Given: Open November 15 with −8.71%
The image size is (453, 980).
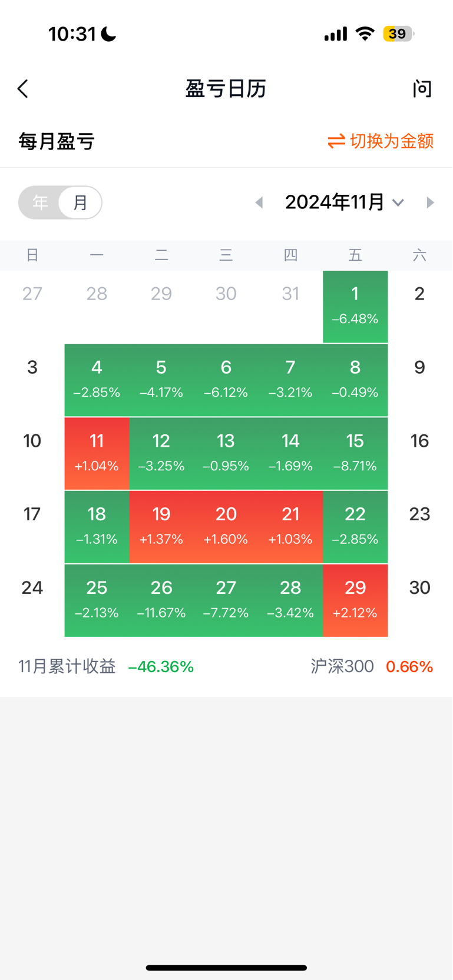Looking at the screenshot, I should click(355, 453).
